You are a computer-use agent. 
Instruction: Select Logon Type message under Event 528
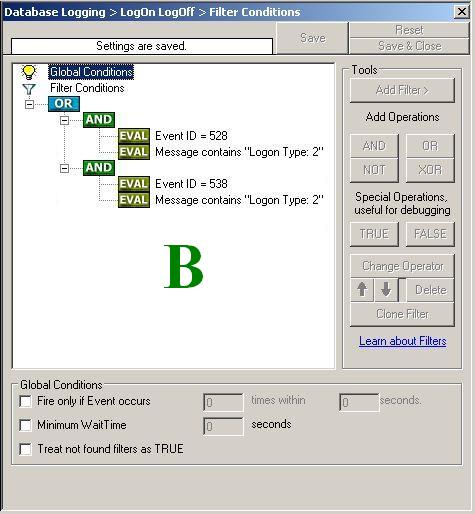pos(239,152)
